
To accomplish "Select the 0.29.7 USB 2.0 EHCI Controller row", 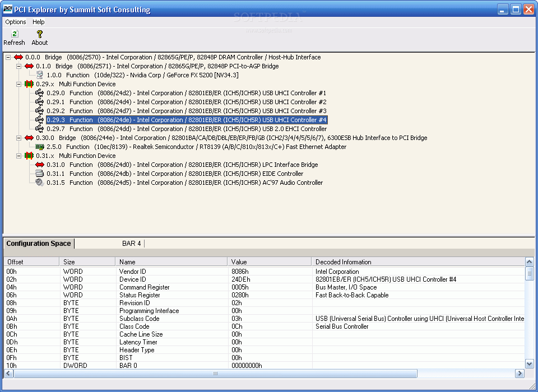I will [x=187, y=129].
